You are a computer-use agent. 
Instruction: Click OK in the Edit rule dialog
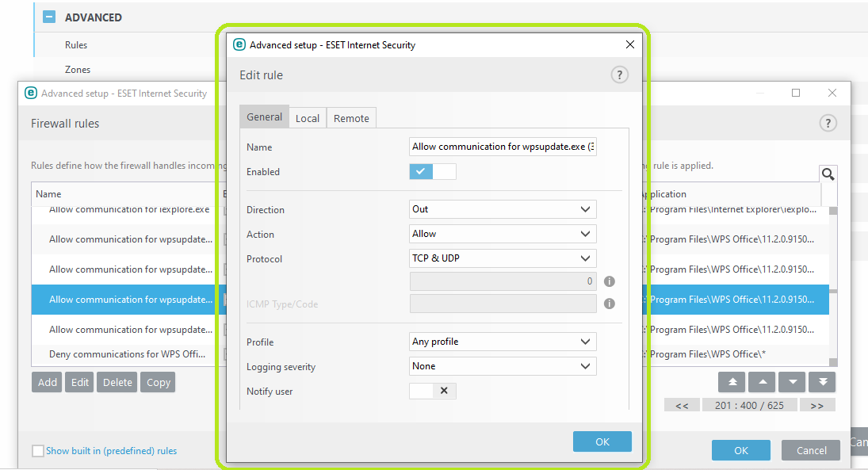coord(602,441)
